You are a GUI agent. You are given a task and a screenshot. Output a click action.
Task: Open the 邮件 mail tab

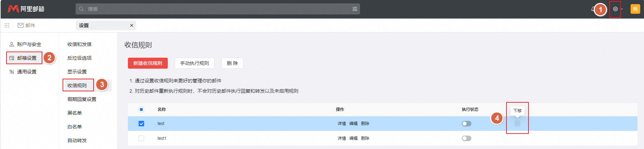tap(26, 25)
